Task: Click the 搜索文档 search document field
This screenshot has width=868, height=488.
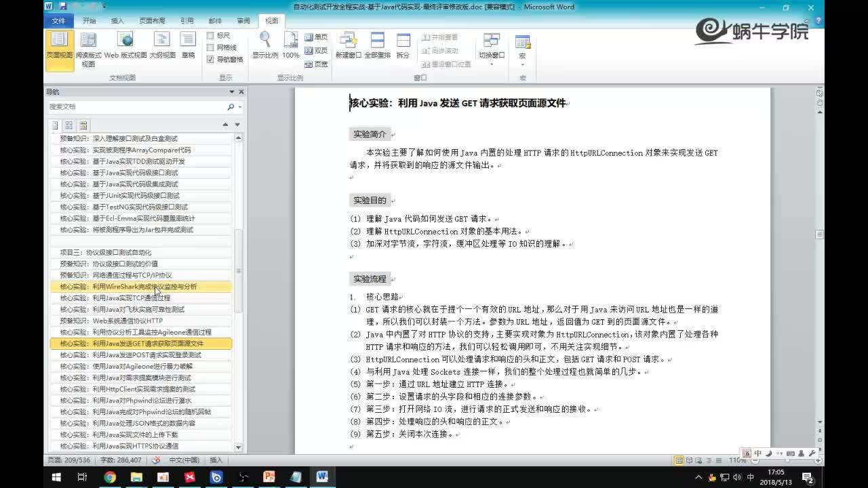Action: pyautogui.click(x=136, y=107)
